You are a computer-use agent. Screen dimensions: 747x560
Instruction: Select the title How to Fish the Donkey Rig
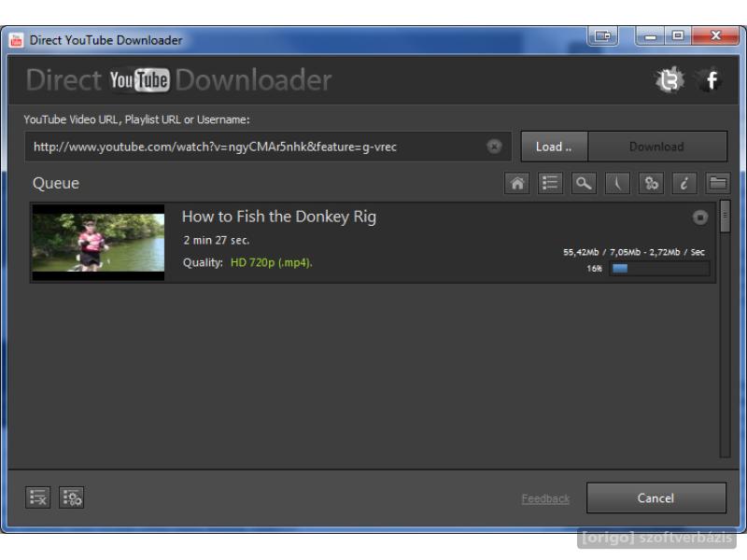click(x=278, y=217)
